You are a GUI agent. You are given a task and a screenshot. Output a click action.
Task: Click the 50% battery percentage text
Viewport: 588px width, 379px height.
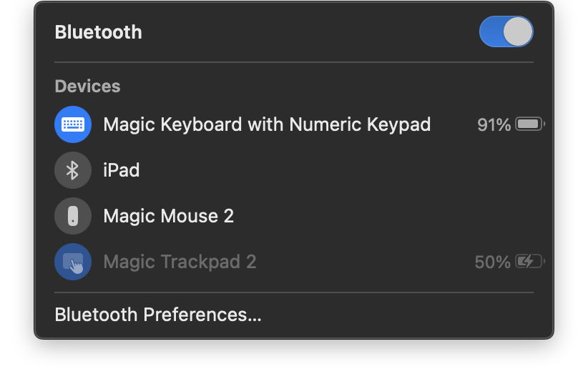492,262
